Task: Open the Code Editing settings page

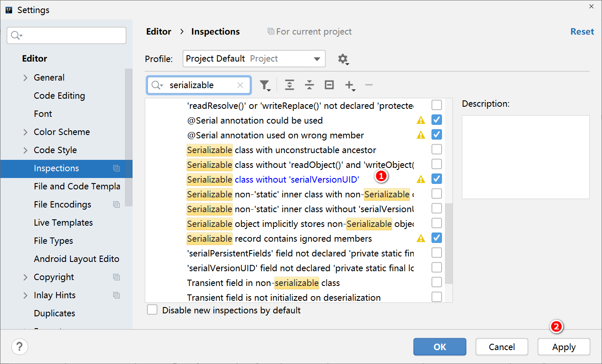Action: (60, 96)
